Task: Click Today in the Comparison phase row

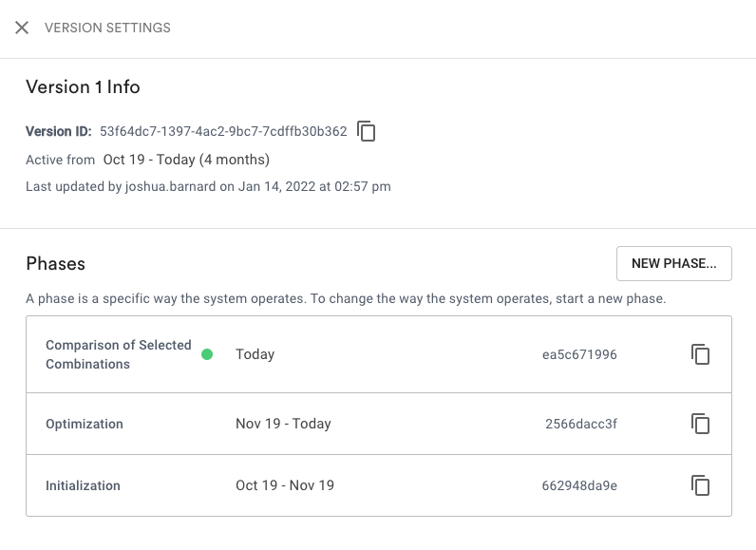Action: pyautogui.click(x=255, y=354)
